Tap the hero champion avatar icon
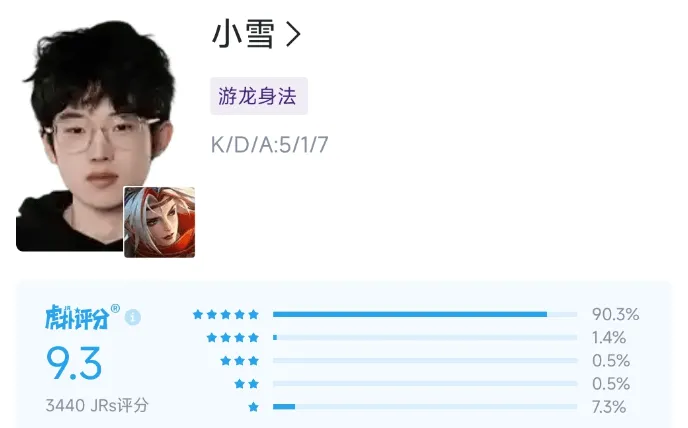The height and width of the screenshot is (428, 688). [159, 222]
